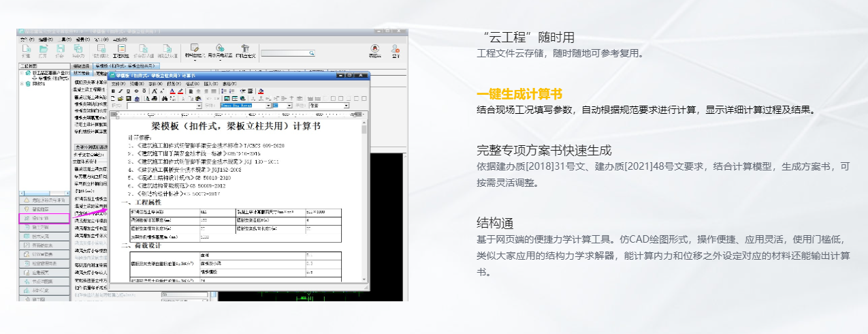
Task: Select the 完整专项方案书快速生成 heading
Action: pyautogui.click(x=544, y=150)
